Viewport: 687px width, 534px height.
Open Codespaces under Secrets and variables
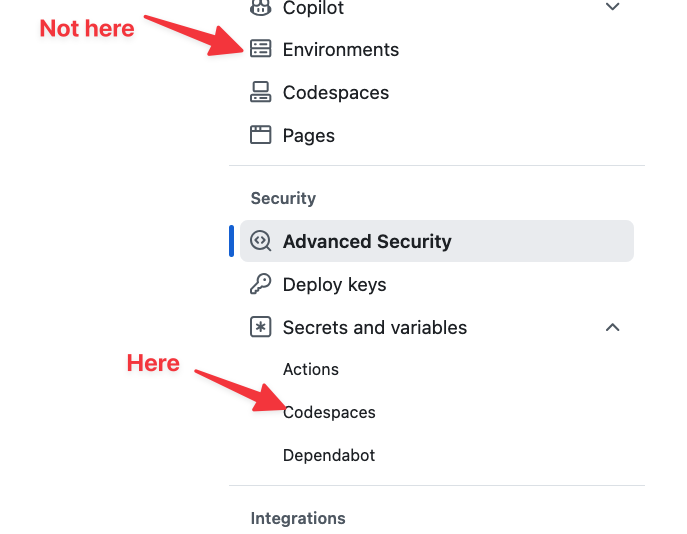pyautogui.click(x=329, y=412)
